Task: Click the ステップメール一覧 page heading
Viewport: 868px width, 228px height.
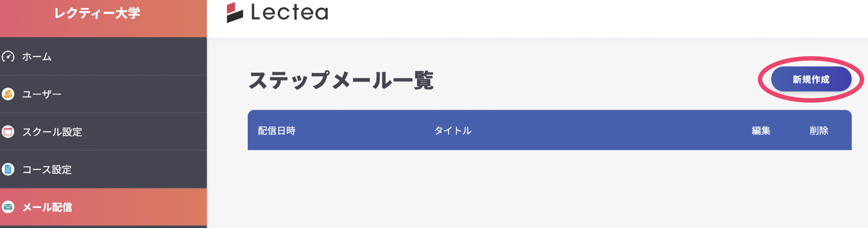Action: [341, 80]
